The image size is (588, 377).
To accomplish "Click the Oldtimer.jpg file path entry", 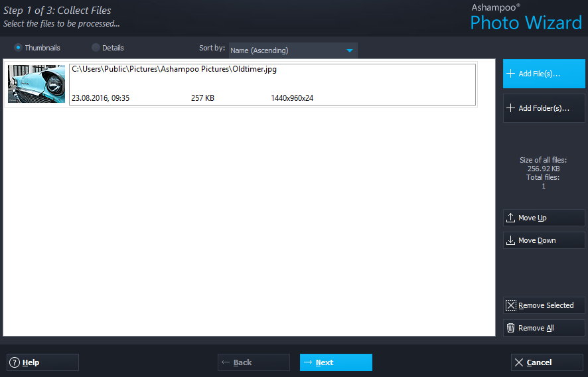I will point(174,70).
